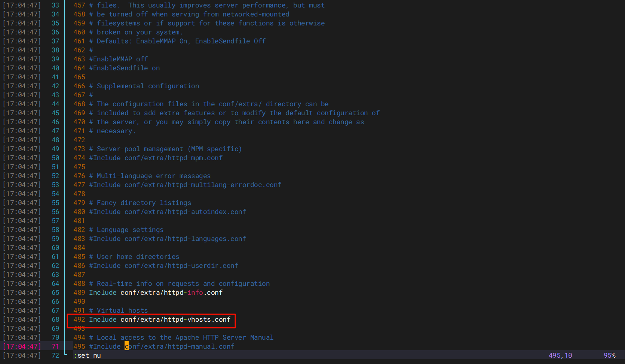Click terminal row number 68
The width and height of the screenshot is (625, 364).
55,319
